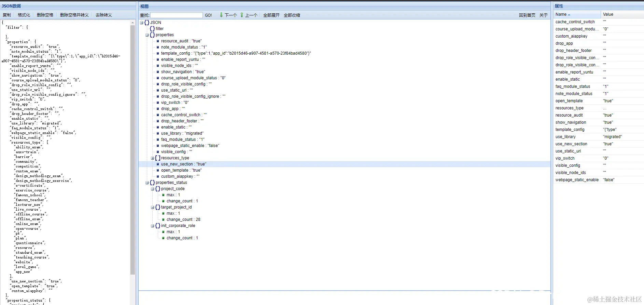644x305 pixels.
Task: Click the Name column header
Action: [577, 14]
